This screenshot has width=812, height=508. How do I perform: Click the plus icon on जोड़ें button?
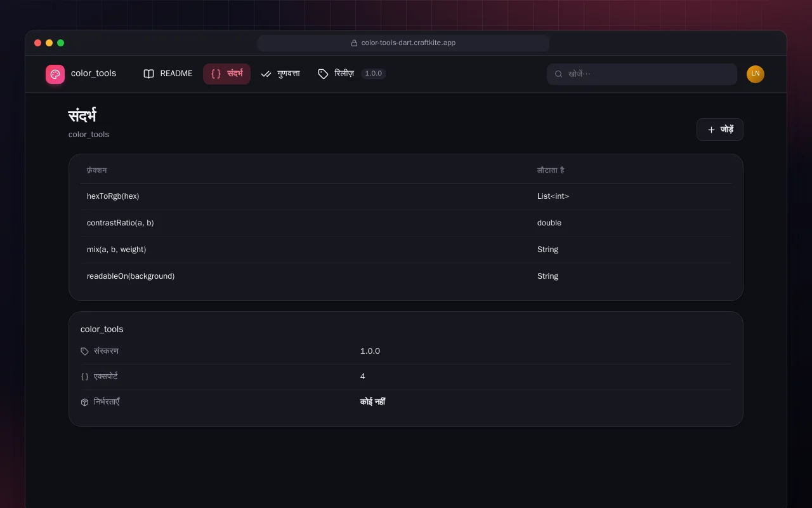[x=711, y=130]
